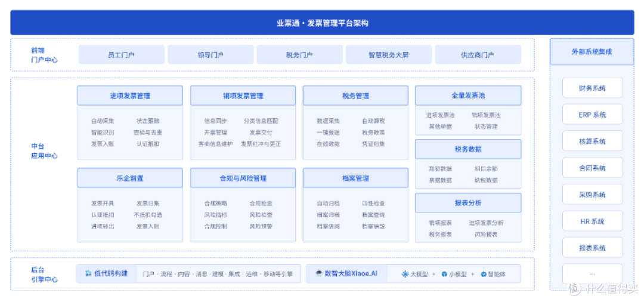644x302 pixels.
Task: Select the 供应商门户 box
Action: coord(478,55)
